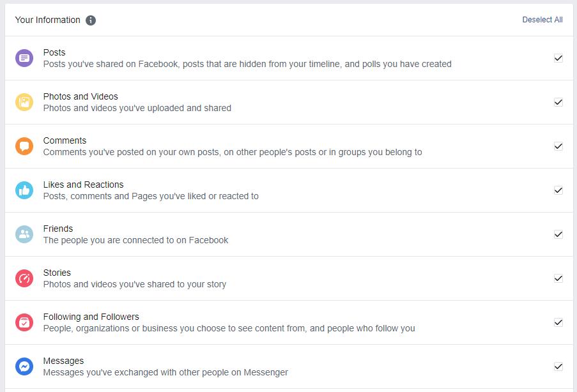The image size is (577, 392).
Task: Disable the Stories checkbox
Action: click(x=558, y=278)
